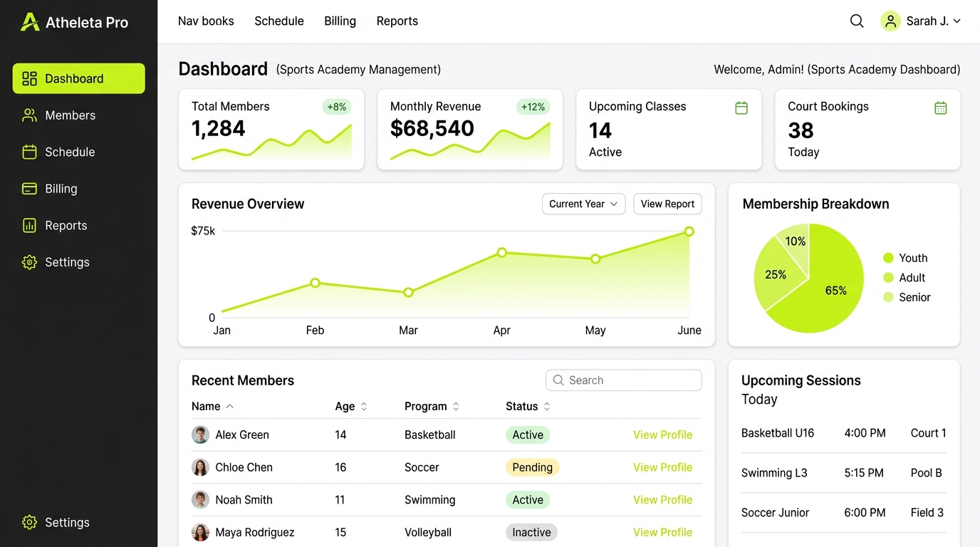Click the Atheleta Pro logo icon

pos(30,22)
